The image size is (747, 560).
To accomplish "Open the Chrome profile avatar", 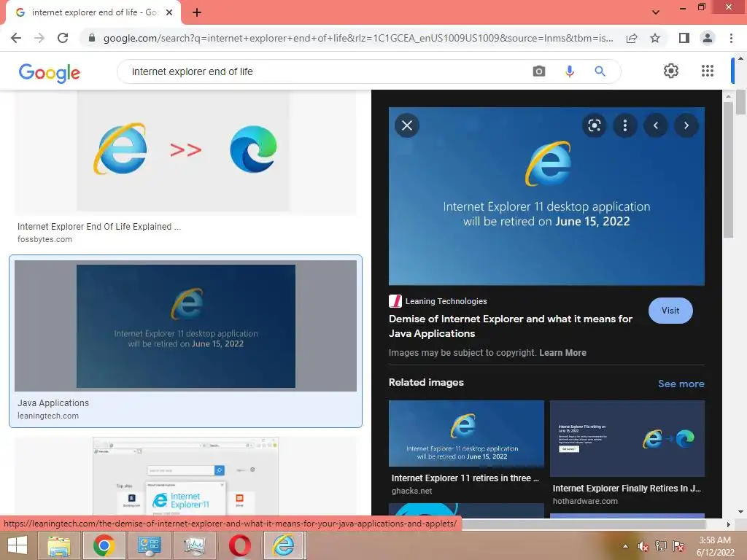I will point(708,38).
